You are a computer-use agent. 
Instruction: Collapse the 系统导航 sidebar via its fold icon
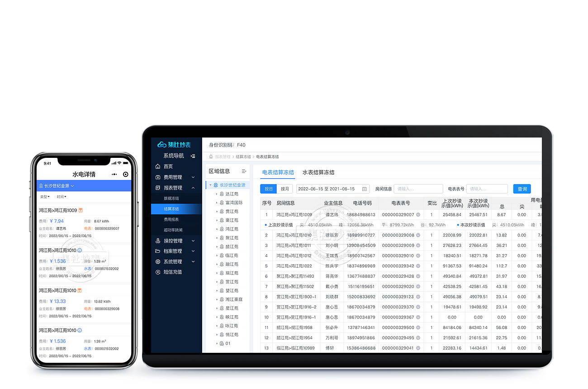pyautogui.click(x=193, y=156)
